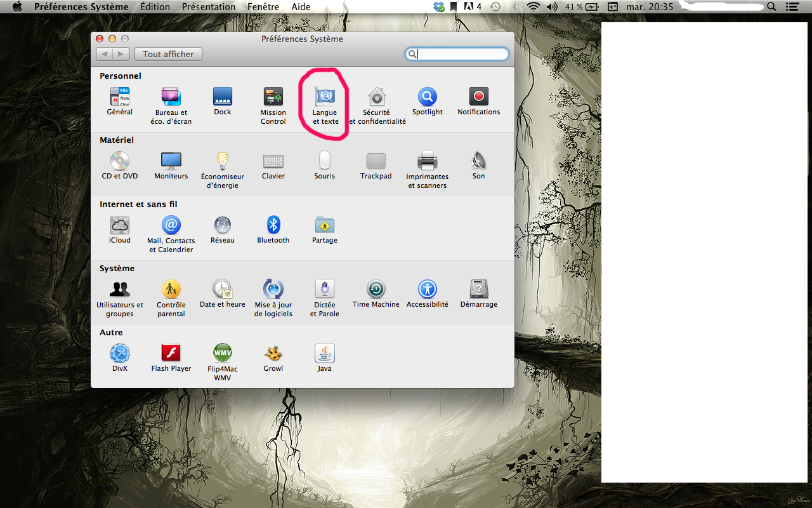Open Notifications preferences
This screenshot has width=812, height=508.
coord(479,102)
